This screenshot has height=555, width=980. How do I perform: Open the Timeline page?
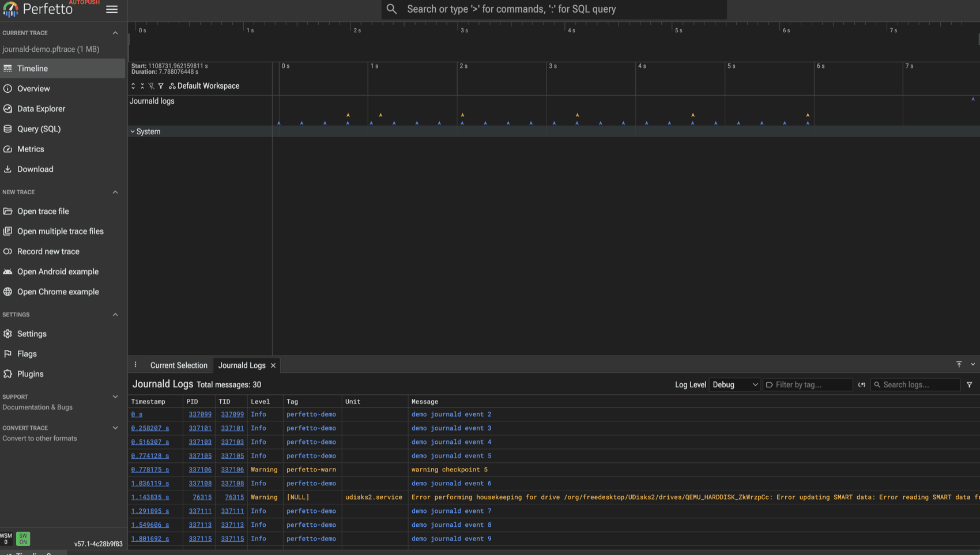click(62, 69)
